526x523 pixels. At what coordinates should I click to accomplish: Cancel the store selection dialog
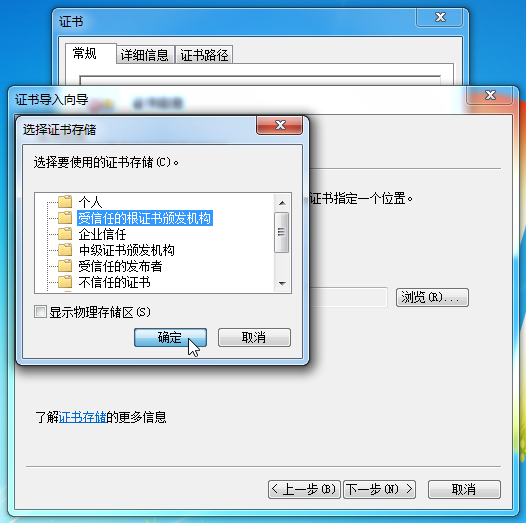click(x=254, y=337)
